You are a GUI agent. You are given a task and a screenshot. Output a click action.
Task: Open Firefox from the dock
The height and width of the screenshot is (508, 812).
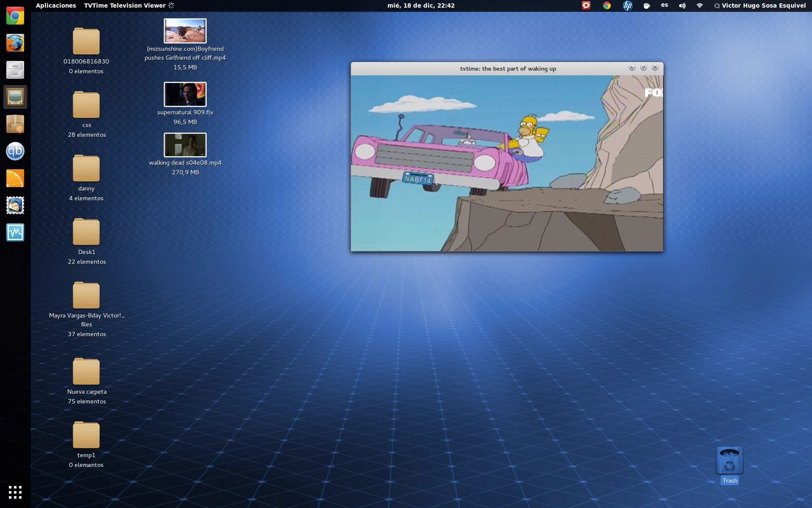point(15,43)
